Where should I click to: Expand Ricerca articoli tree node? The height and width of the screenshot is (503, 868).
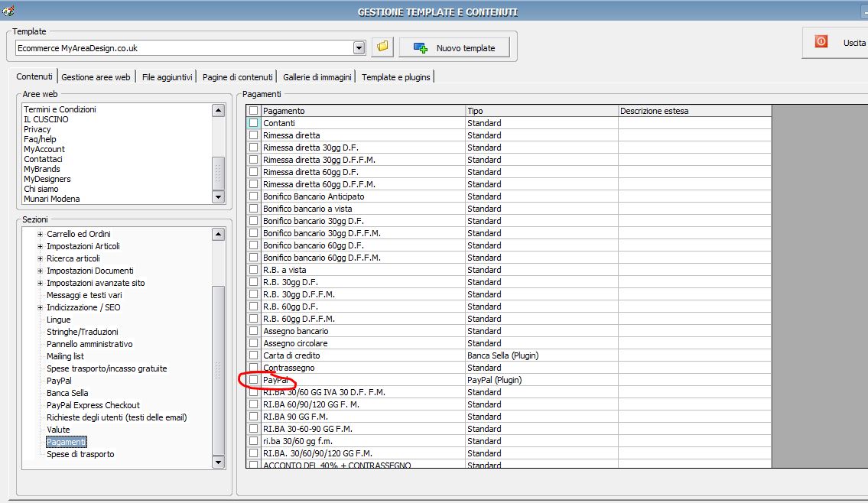pyautogui.click(x=40, y=258)
